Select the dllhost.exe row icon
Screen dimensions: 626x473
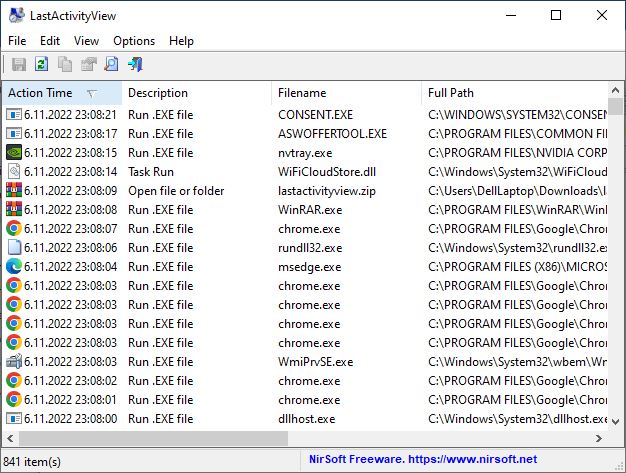(14, 419)
